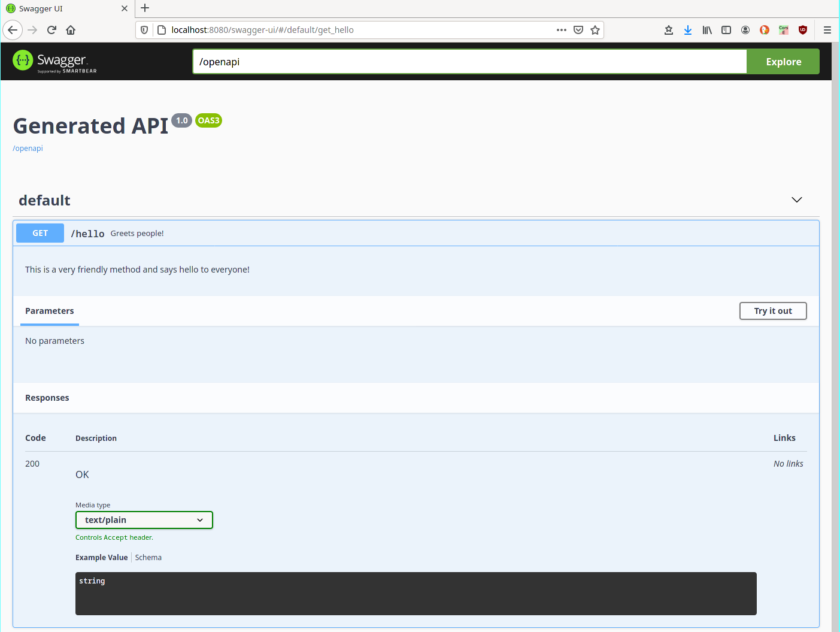The width and height of the screenshot is (840, 632).
Task: Click the /openapi spec URL input field
Action: pyautogui.click(x=469, y=62)
